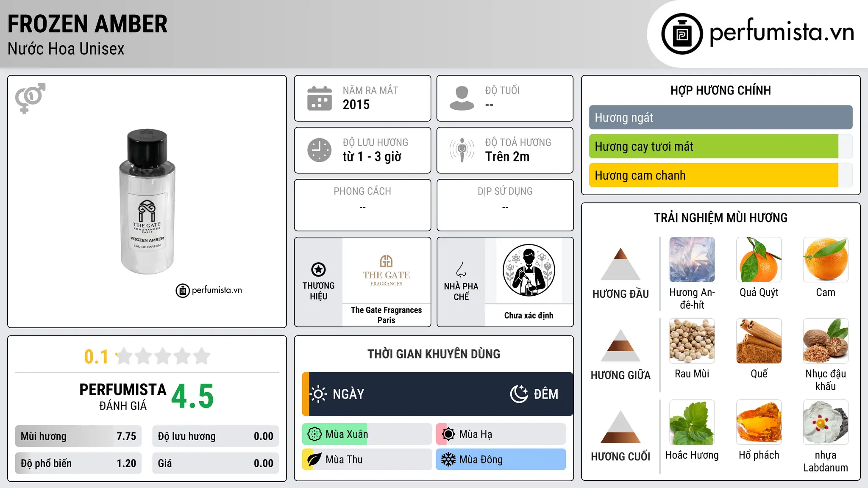Click the HƯƠNG CUỐI label
The height and width of the screenshot is (488, 868).
[x=620, y=457]
